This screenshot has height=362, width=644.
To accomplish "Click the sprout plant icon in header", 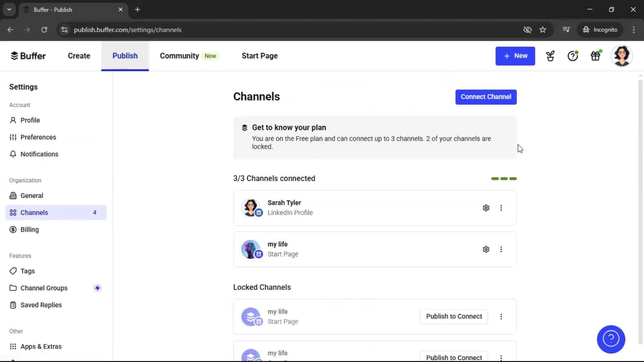I will click(x=550, y=56).
